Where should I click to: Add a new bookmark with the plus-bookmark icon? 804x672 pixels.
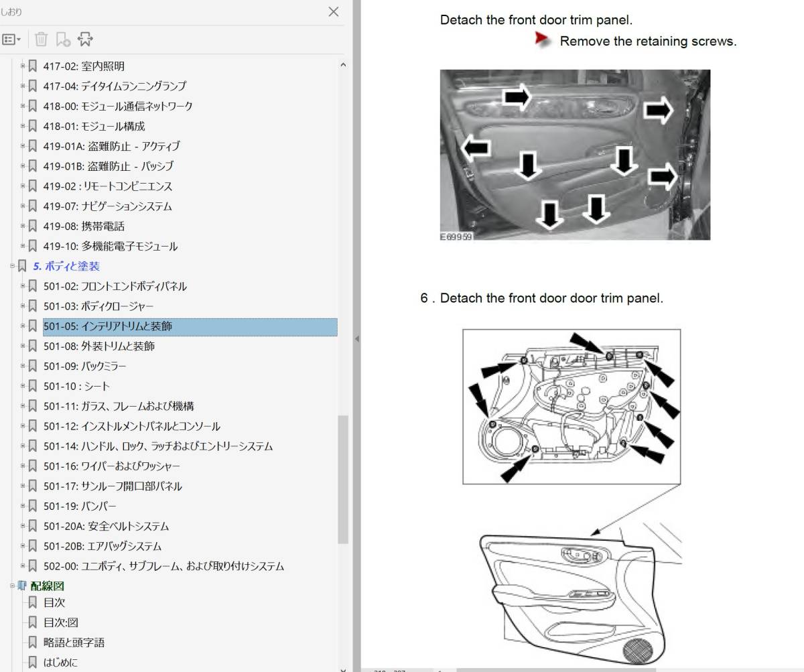[63, 40]
